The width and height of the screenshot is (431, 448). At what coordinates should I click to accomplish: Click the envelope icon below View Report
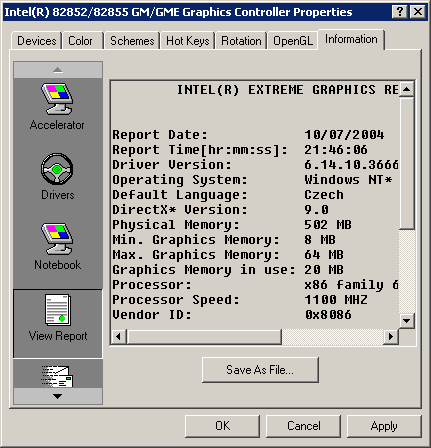pos(57,376)
